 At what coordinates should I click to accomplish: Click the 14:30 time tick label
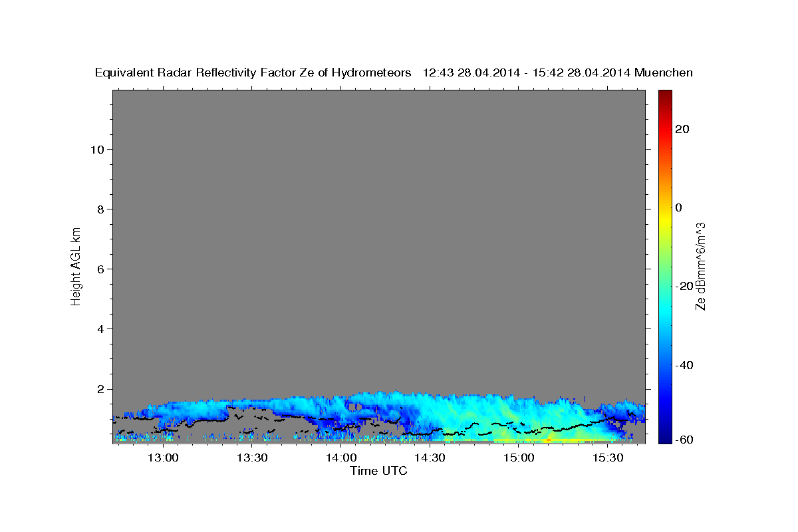pyautogui.click(x=430, y=458)
